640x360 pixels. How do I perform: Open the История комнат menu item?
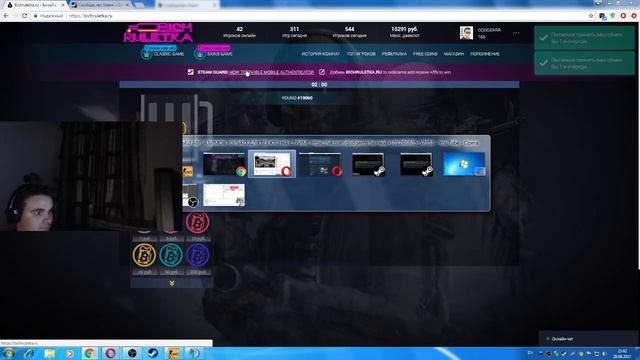pyautogui.click(x=320, y=54)
